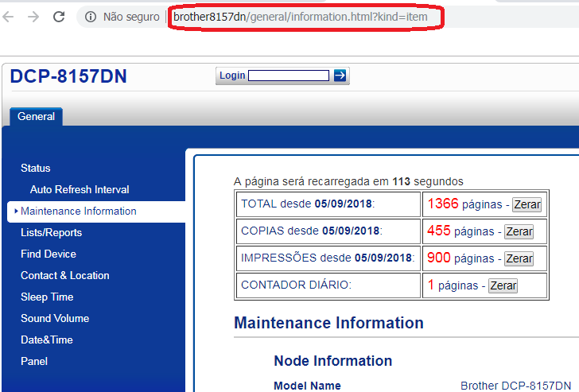579x392 pixels.
Task: Click the page reload countdown text
Action: (x=348, y=181)
